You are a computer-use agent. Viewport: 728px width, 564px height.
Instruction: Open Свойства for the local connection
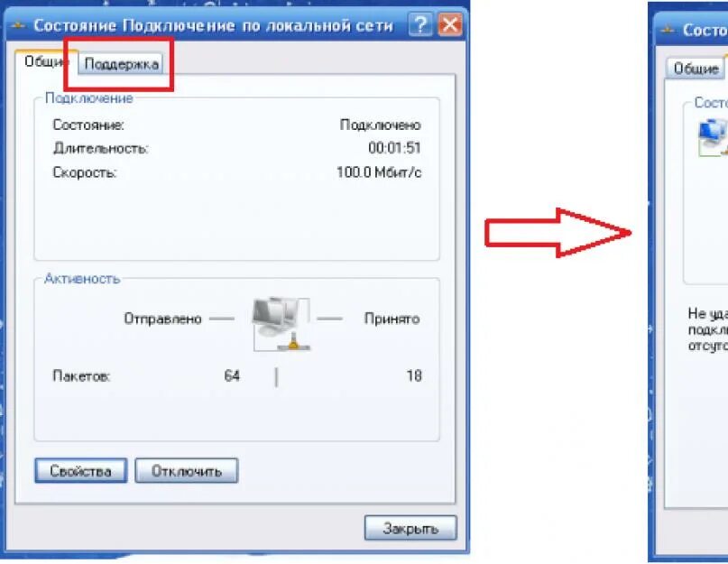coord(81,471)
